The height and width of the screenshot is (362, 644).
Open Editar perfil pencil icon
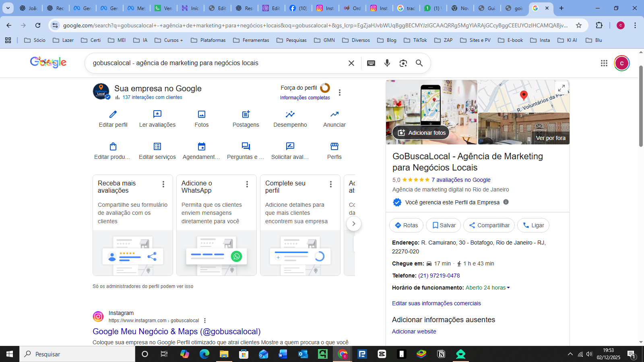pyautogui.click(x=113, y=114)
